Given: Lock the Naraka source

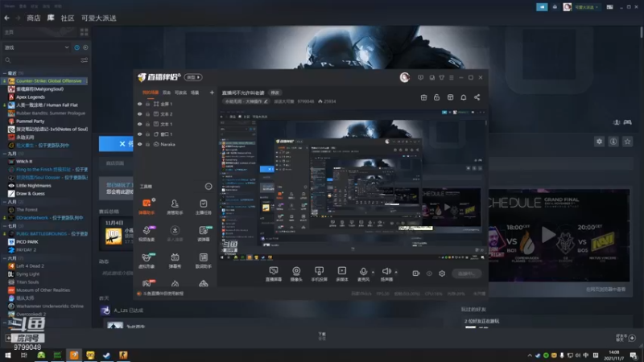Looking at the screenshot, I should [147, 145].
